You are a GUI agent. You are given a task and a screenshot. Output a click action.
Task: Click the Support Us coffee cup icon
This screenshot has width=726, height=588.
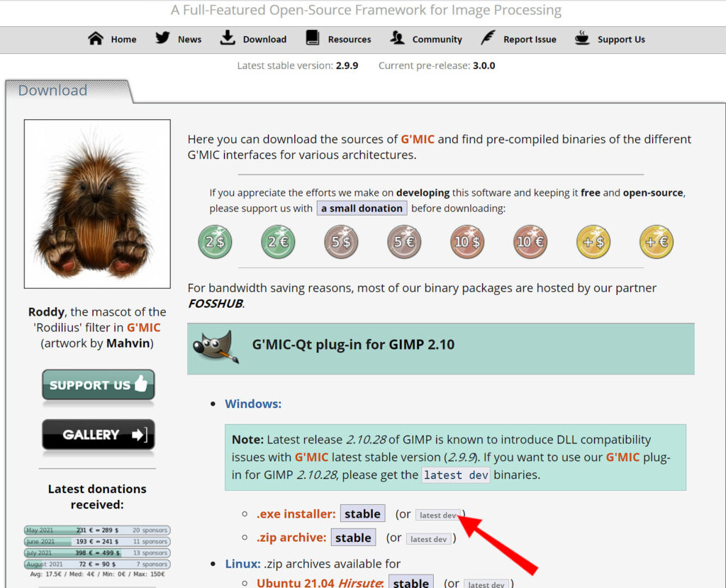582,38
